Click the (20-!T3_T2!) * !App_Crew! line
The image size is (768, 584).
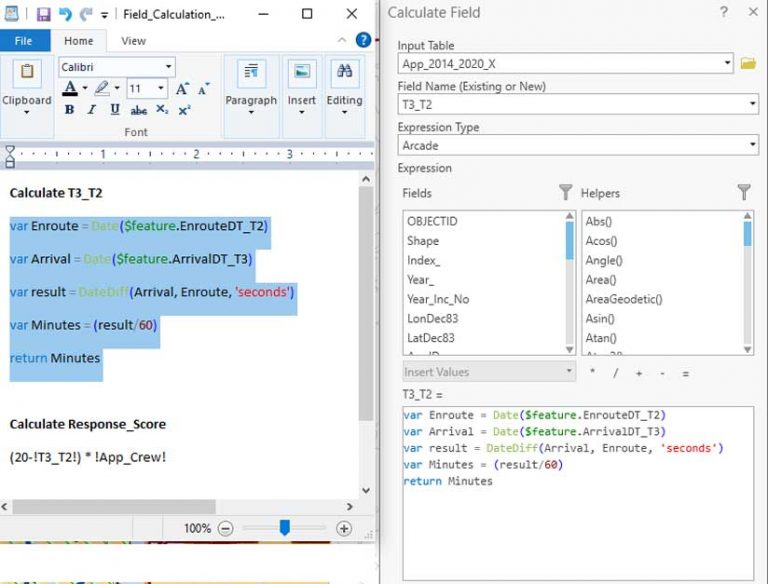coord(88,457)
